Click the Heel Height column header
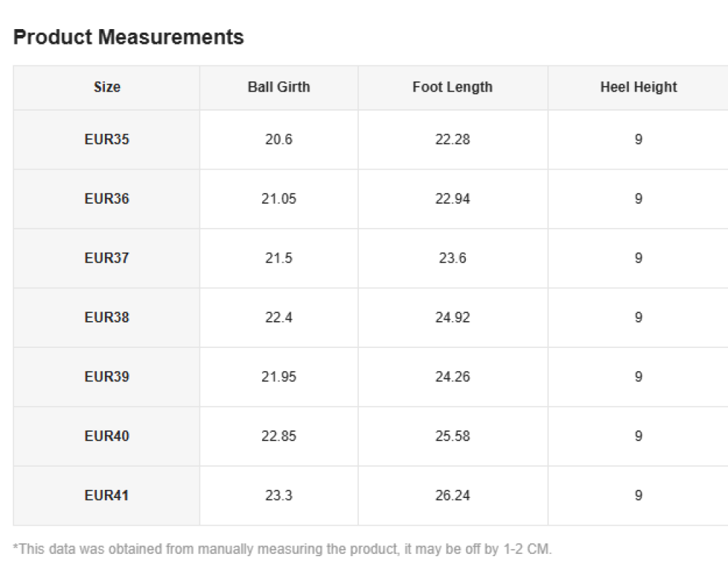The image size is (728, 562). pos(638,87)
